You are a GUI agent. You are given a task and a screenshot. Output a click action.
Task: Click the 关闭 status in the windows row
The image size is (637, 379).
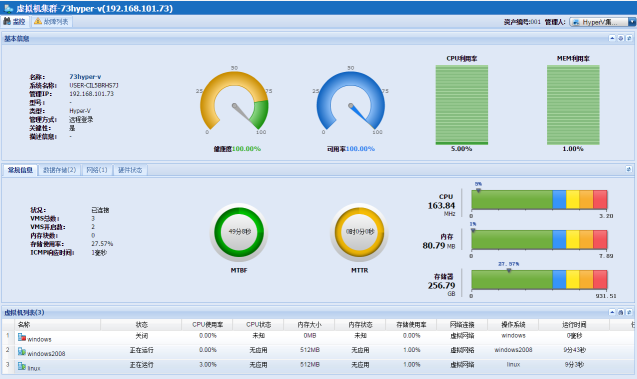click(141, 336)
